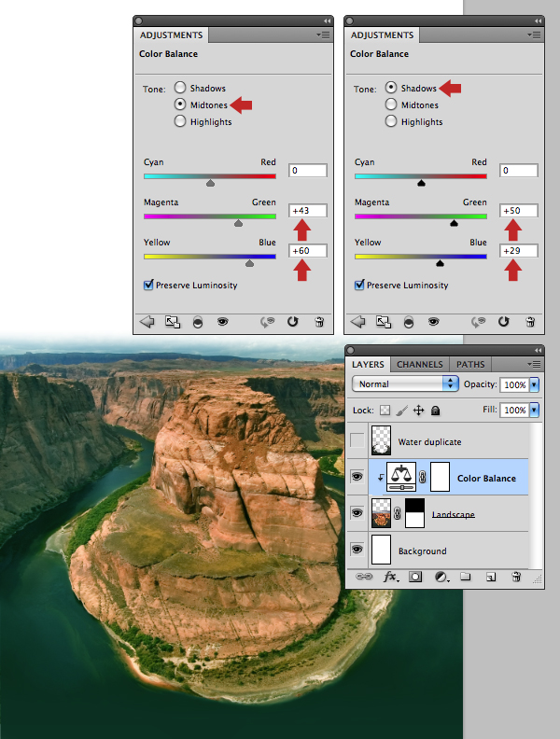Image resolution: width=560 pixels, height=739 pixels.
Task: Create new layer icon in Layers panel
Action: pyautogui.click(x=491, y=577)
